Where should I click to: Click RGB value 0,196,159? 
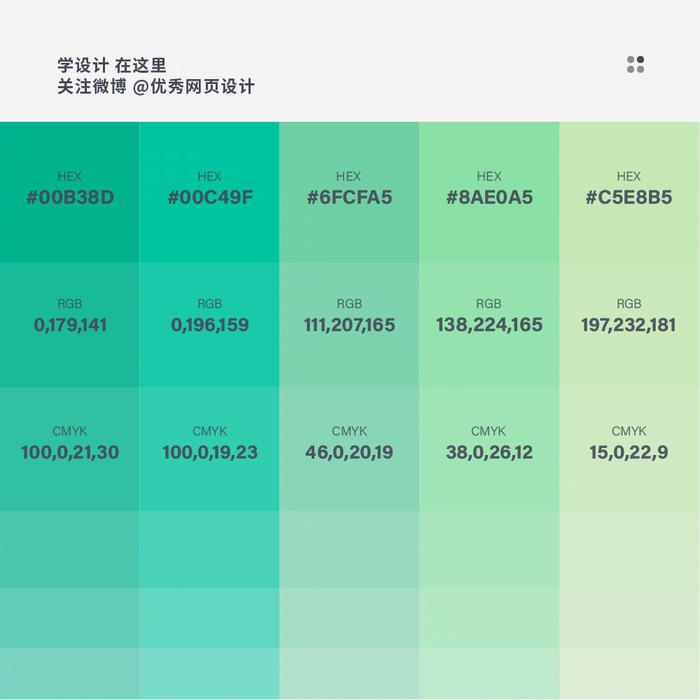click(x=210, y=325)
